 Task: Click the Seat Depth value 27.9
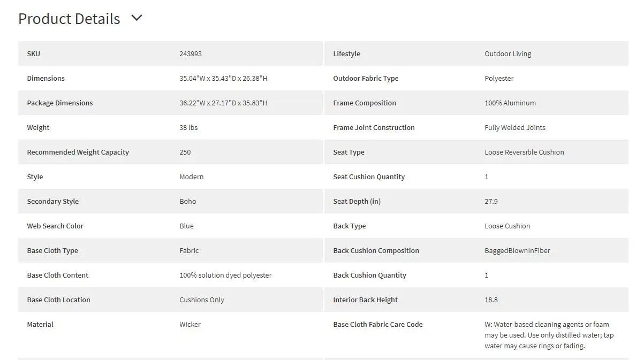(x=491, y=202)
